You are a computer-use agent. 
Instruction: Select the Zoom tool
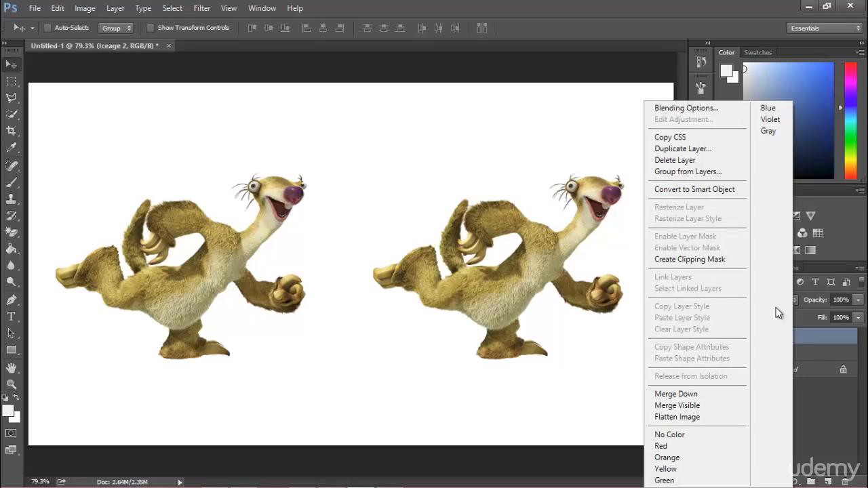click(12, 384)
